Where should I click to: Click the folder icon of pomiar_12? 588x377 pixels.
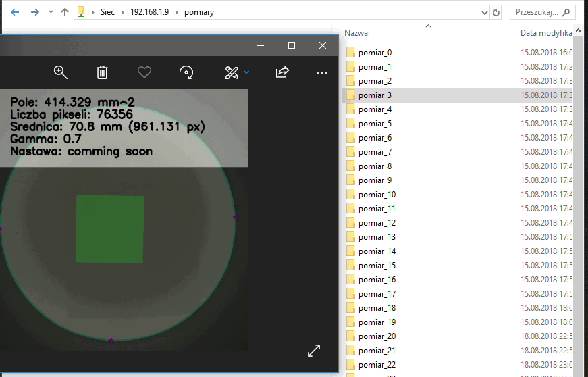point(350,223)
